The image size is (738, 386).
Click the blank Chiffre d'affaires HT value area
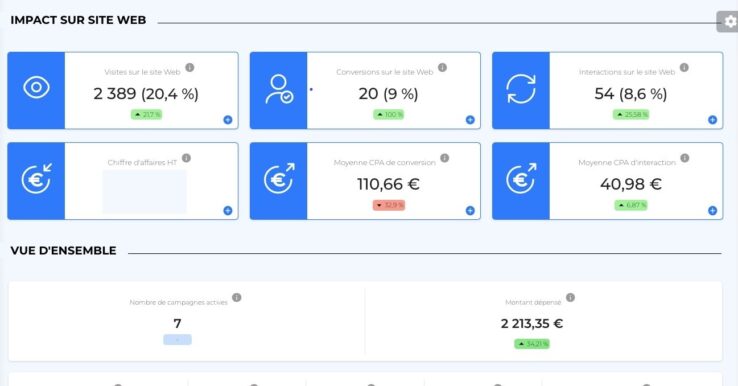144,192
